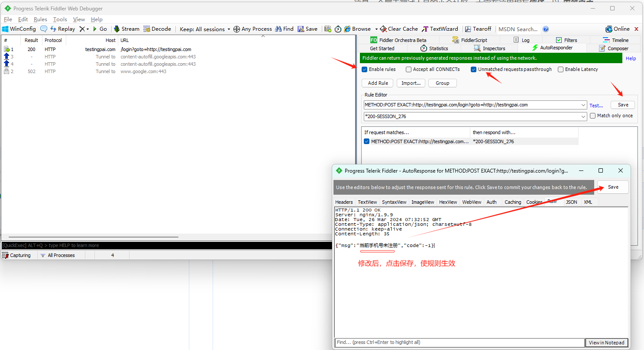
Task: Open the Inspectors tab
Action: [489, 48]
